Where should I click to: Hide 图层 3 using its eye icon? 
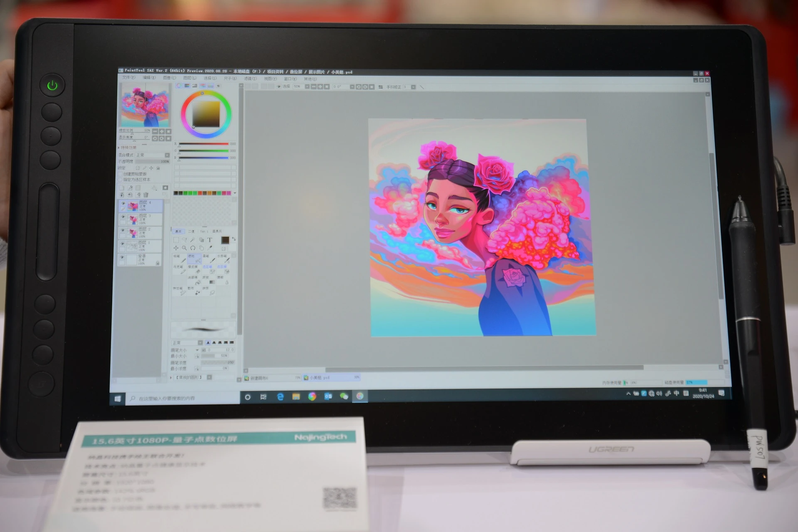point(123,217)
